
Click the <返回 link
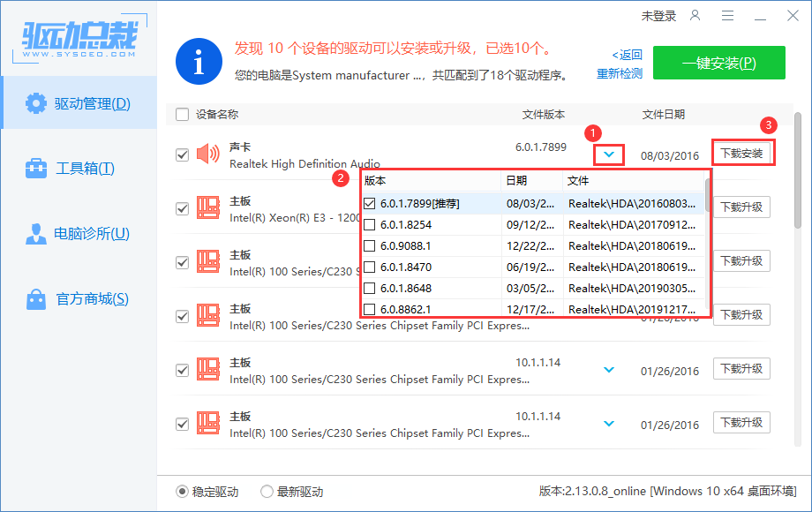tap(628, 55)
